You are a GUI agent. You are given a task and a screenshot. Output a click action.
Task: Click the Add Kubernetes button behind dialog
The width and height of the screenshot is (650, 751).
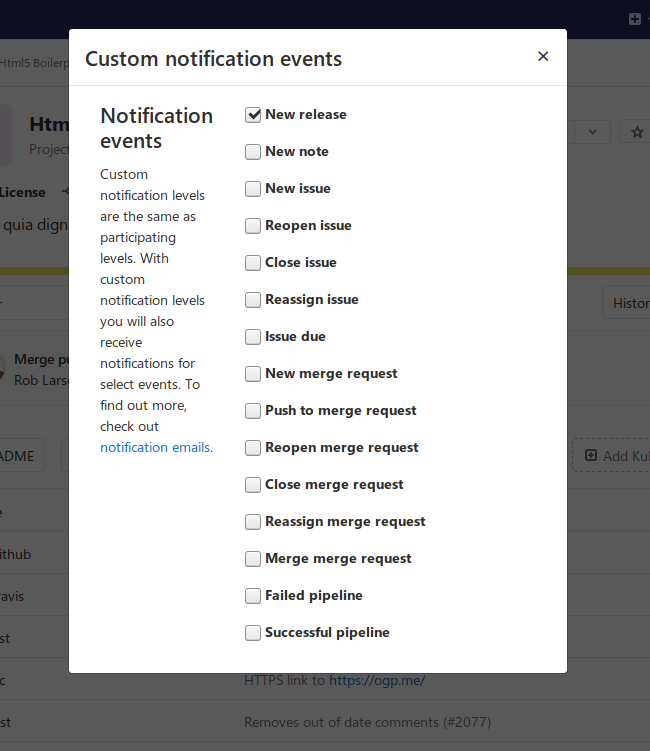(613, 455)
